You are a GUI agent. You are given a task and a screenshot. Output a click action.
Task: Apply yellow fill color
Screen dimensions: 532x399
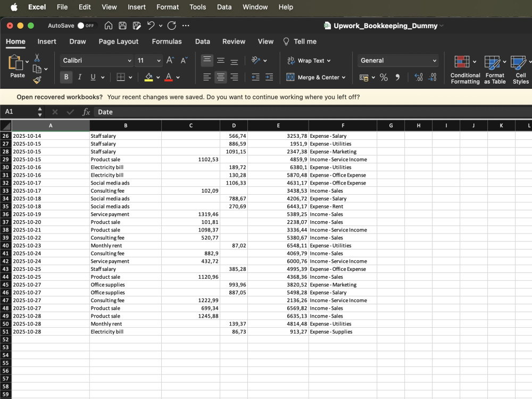tap(148, 77)
